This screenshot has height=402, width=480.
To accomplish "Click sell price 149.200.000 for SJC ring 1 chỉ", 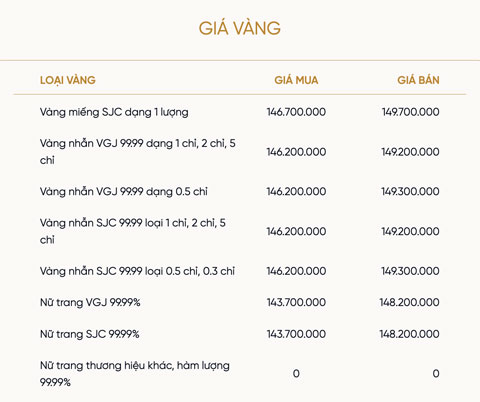I will tap(410, 231).
